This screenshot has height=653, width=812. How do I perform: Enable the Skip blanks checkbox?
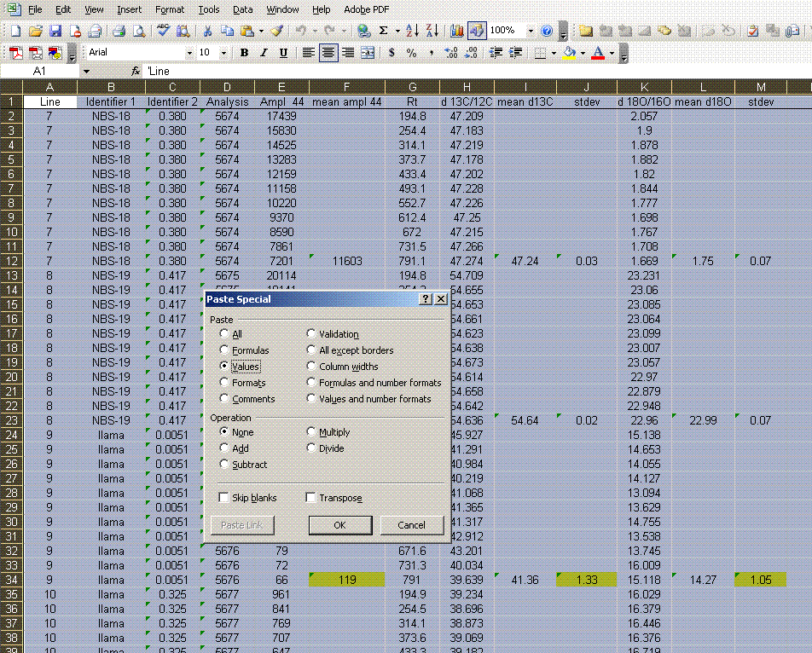tap(223, 497)
